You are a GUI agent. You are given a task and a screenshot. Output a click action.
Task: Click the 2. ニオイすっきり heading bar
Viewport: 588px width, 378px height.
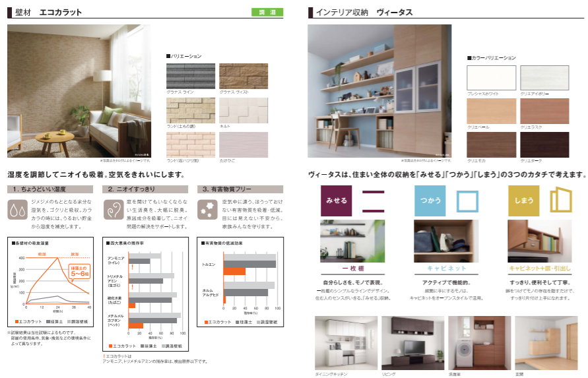[145, 189]
